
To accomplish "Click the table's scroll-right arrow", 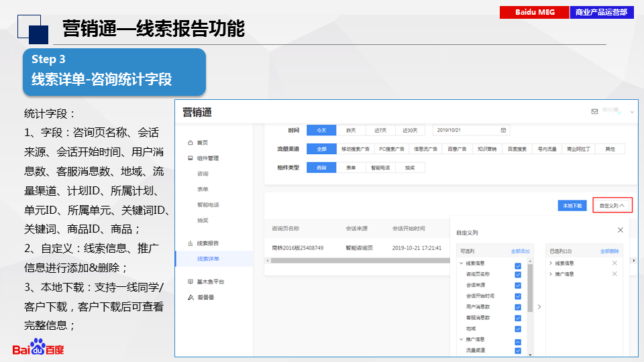I will click(634, 261).
